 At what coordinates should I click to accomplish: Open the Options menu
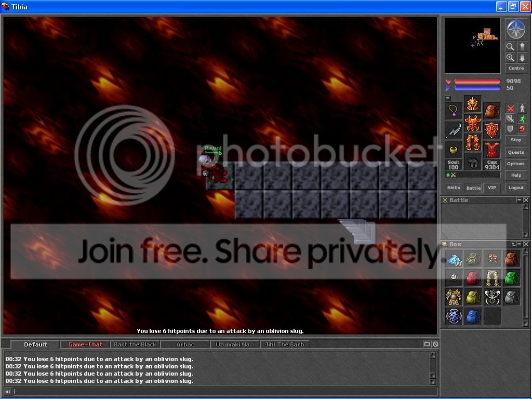point(516,164)
